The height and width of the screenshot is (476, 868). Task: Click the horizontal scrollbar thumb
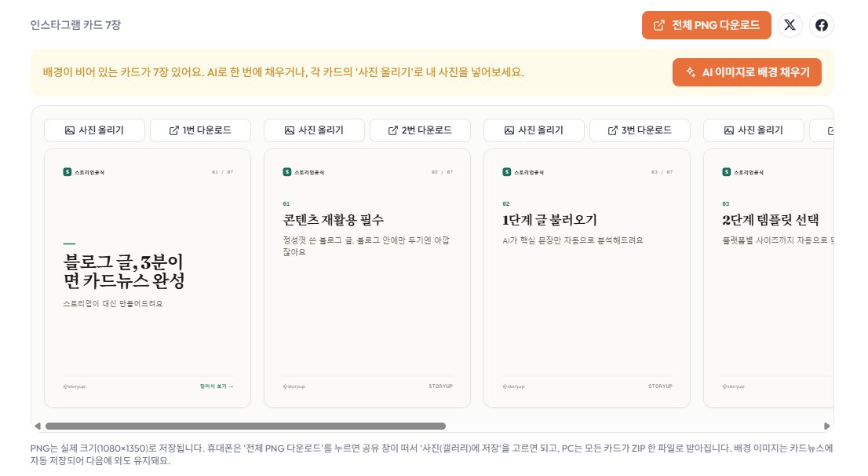tap(246, 427)
